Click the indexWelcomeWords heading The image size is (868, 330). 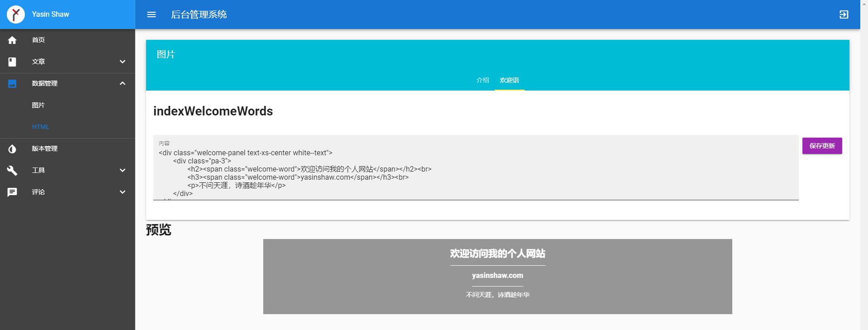tap(213, 111)
